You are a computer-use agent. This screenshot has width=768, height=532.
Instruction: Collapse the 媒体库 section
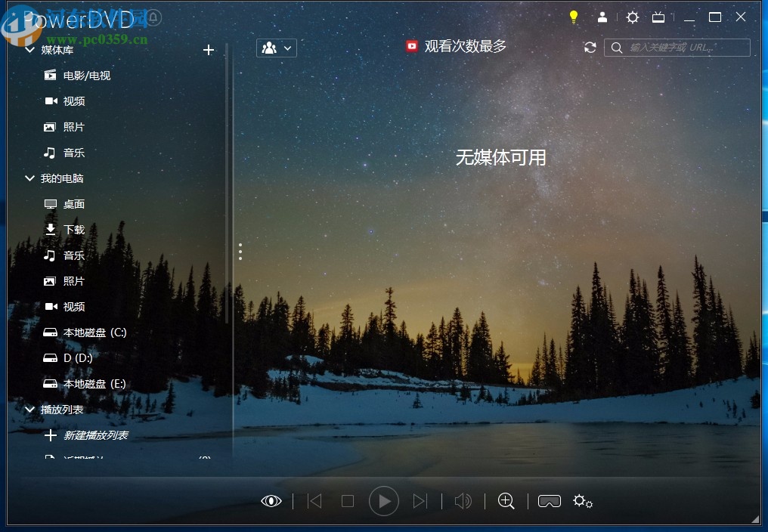tap(29, 49)
